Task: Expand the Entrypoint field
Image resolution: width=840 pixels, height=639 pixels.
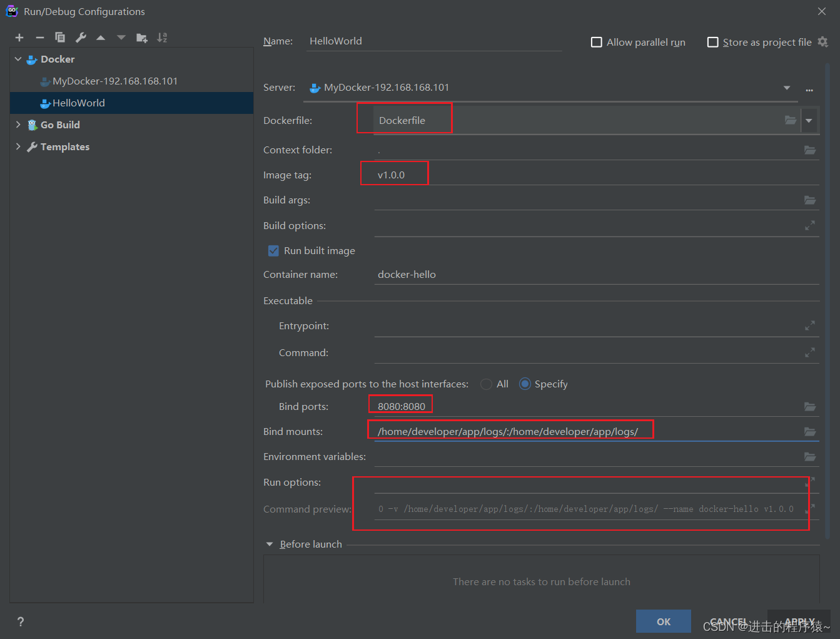Action: click(x=810, y=326)
